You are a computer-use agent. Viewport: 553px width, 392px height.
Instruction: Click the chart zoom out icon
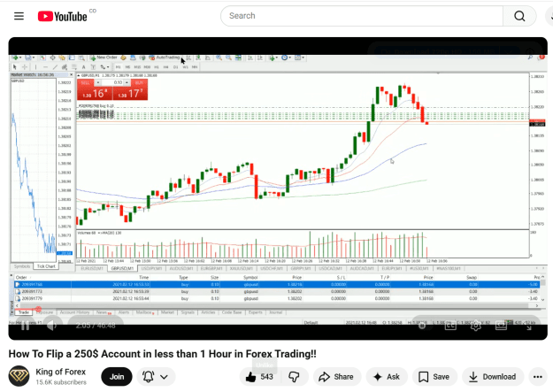click(x=228, y=58)
